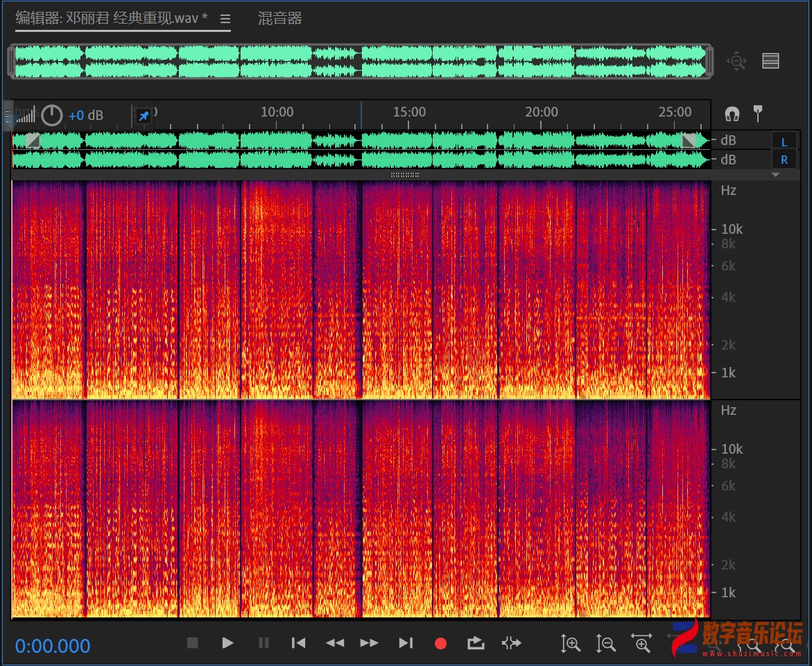Toggle Loop Playback icon

click(476, 643)
